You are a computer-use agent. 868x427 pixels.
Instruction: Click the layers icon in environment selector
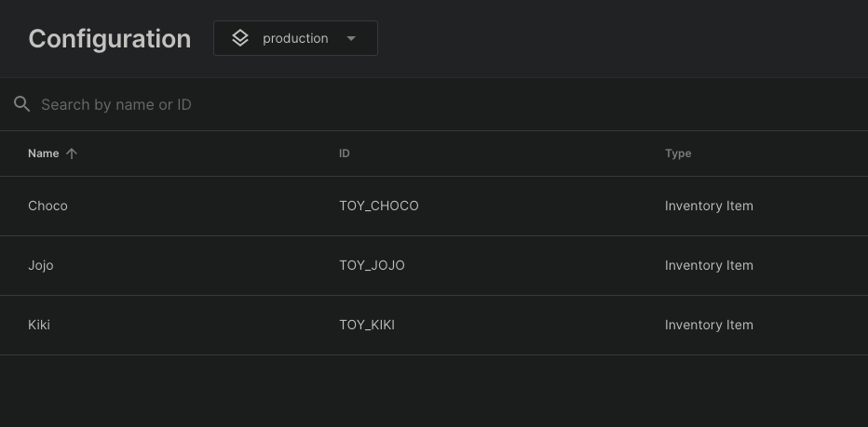click(240, 38)
